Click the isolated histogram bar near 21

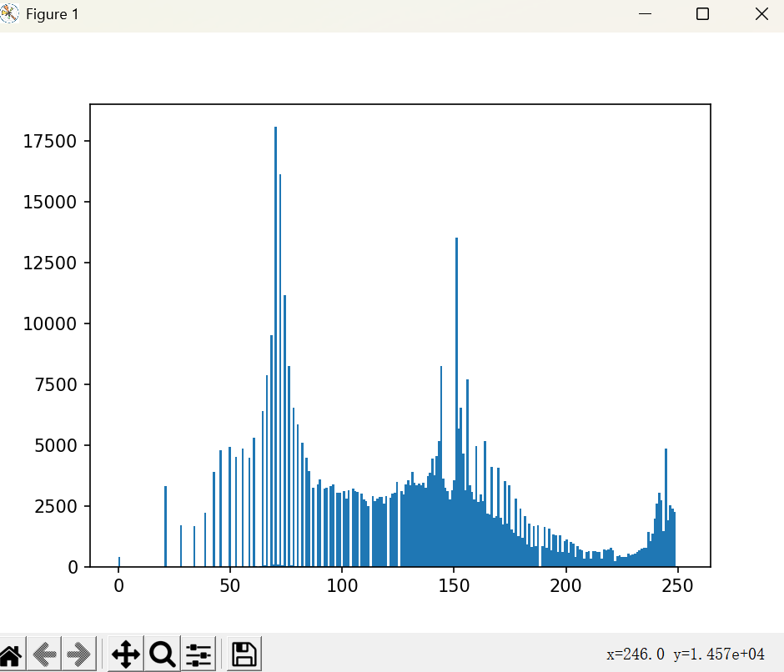(x=165, y=526)
